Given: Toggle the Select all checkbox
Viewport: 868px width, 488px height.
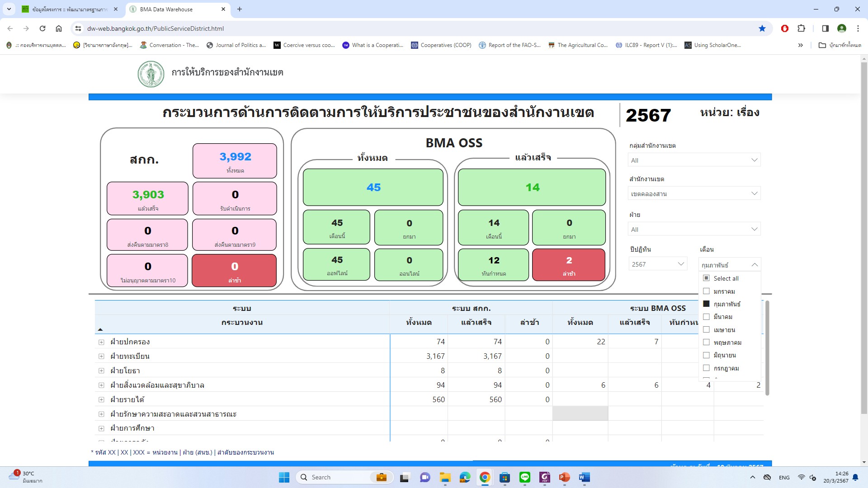Looking at the screenshot, I should 706,278.
